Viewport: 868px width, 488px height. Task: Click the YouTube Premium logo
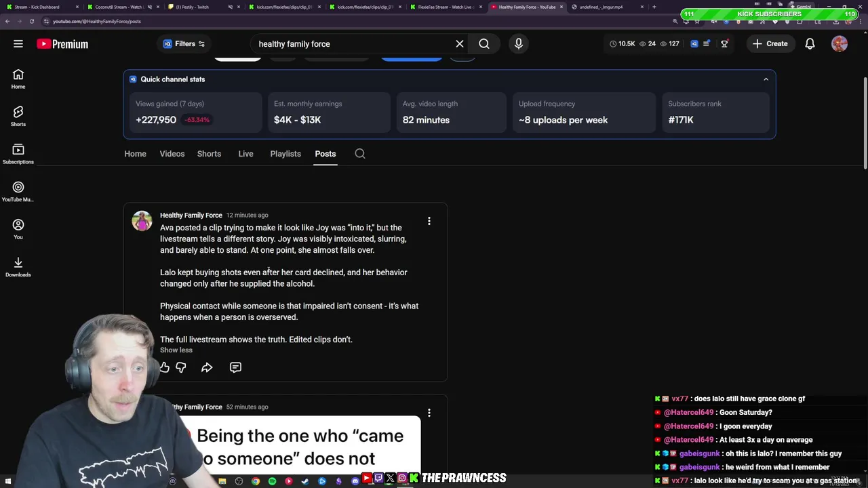pyautogui.click(x=62, y=44)
